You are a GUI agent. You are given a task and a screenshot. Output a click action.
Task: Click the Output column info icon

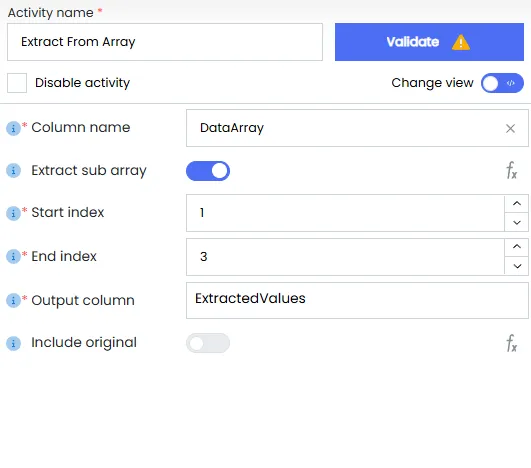point(14,300)
